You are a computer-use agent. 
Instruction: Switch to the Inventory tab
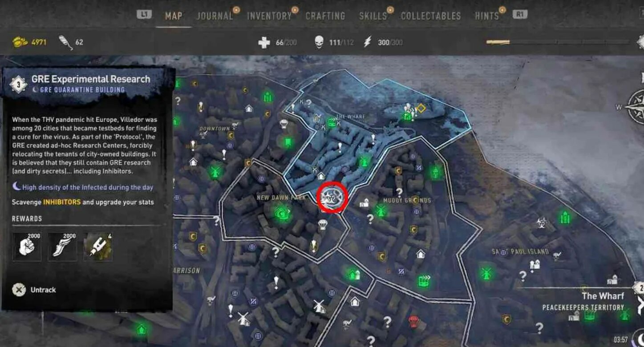[x=269, y=16]
